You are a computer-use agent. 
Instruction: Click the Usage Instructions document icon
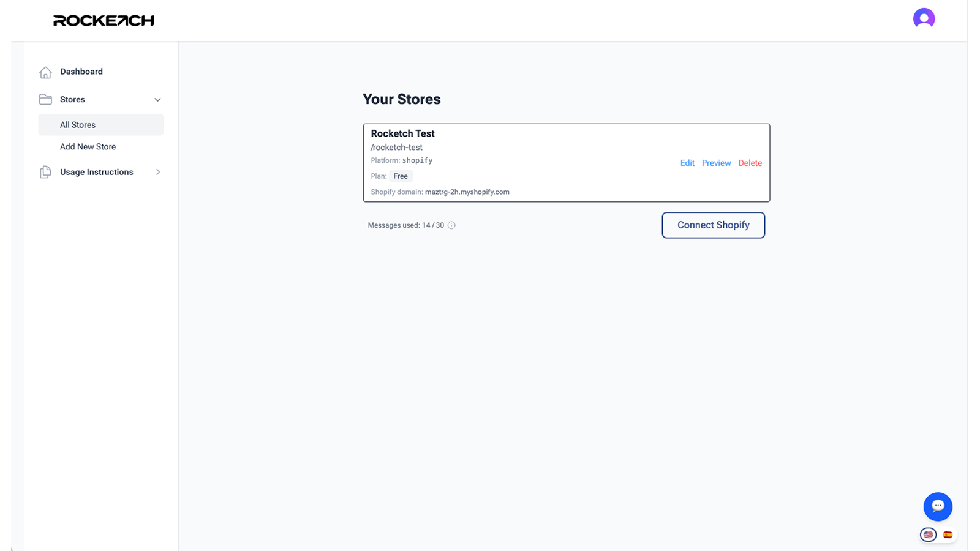tap(45, 172)
